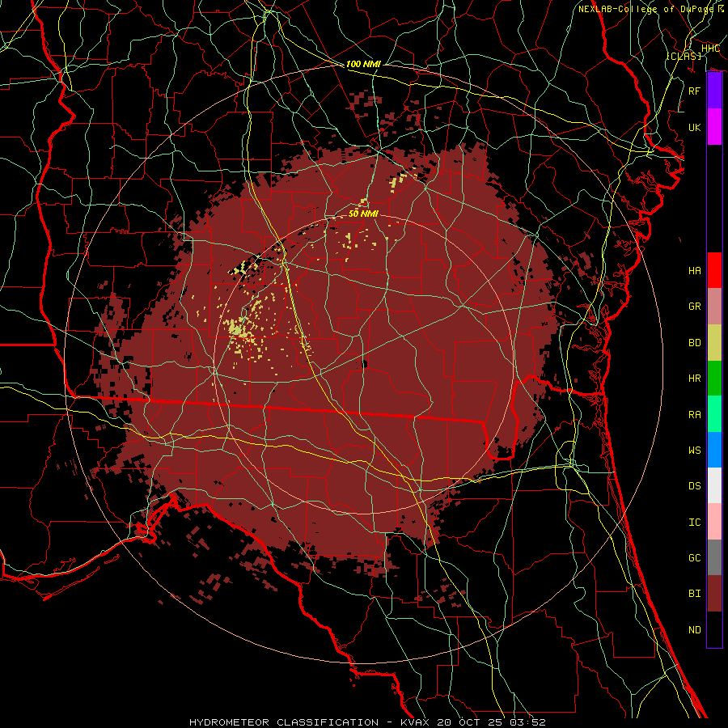The image size is (728, 728).
Task: Click the HYDROMETEOR CLASSIFICATION title text
Action: point(284,722)
